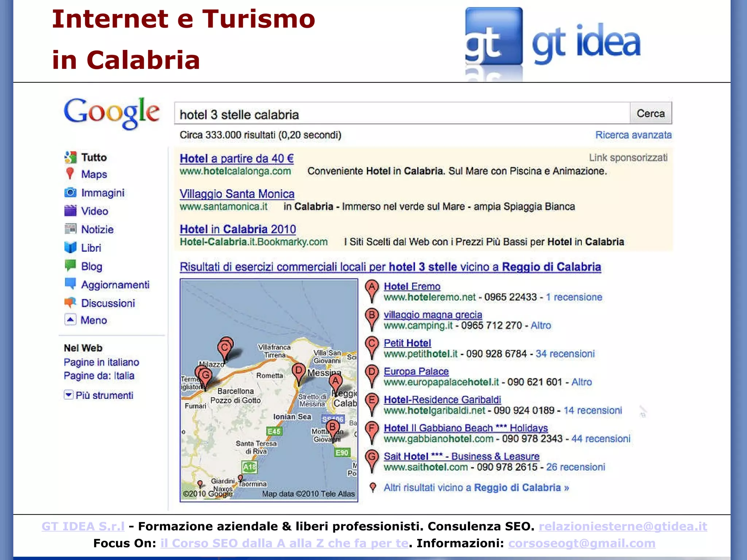
Task: Open the ad Hotel a partire da 40 €
Action: click(x=237, y=159)
